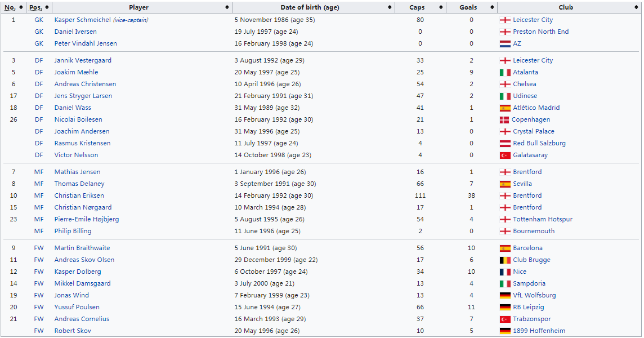Image resolution: width=644 pixels, height=338 pixels.
Task: Click the Italy flag beside Atalanta
Action: 505,72
